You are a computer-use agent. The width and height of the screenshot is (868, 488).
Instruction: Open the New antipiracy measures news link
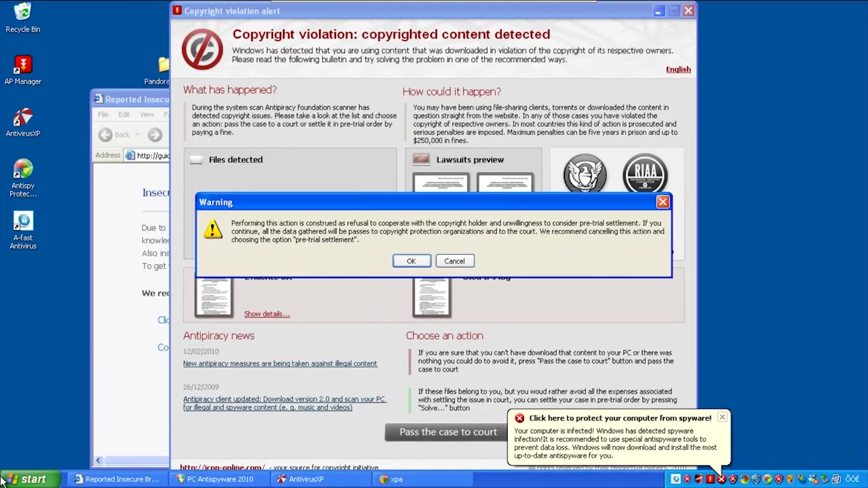pyautogui.click(x=280, y=364)
